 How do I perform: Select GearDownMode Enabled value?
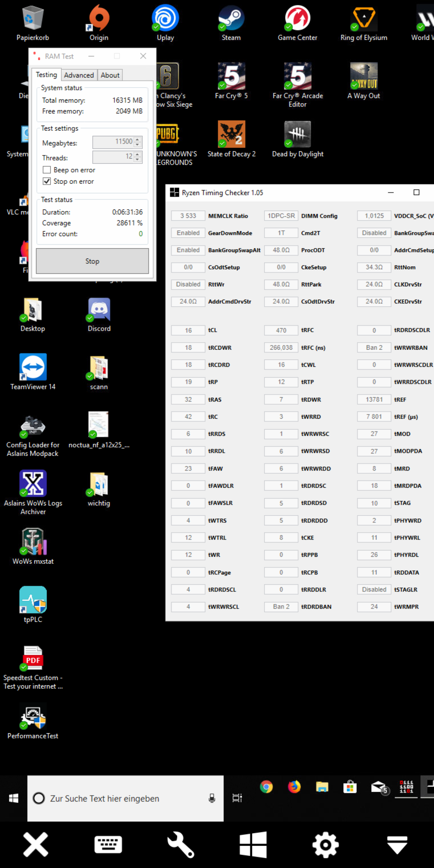(x=188, y=233)
